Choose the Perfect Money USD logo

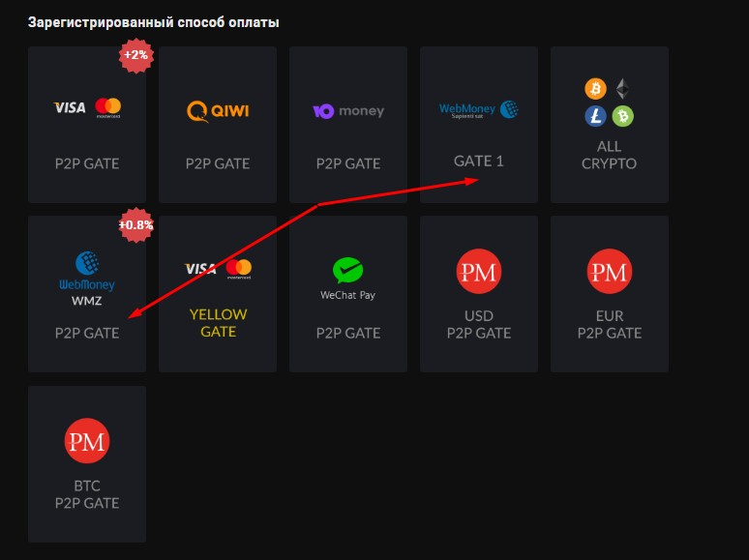pos(478,272)
